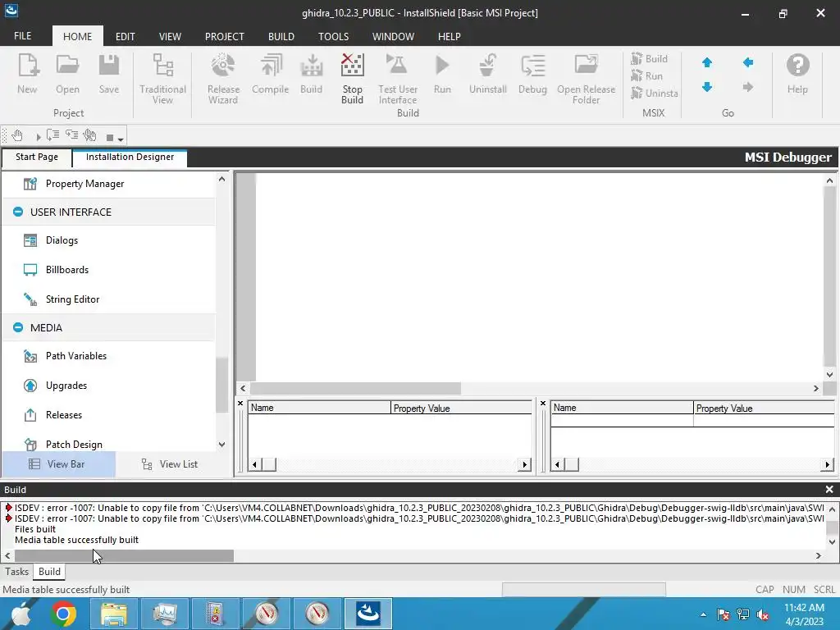The height and width of the screenshot is (630, 840).
Task: Collapse the MEDIA section
Action: click(18, 327)
